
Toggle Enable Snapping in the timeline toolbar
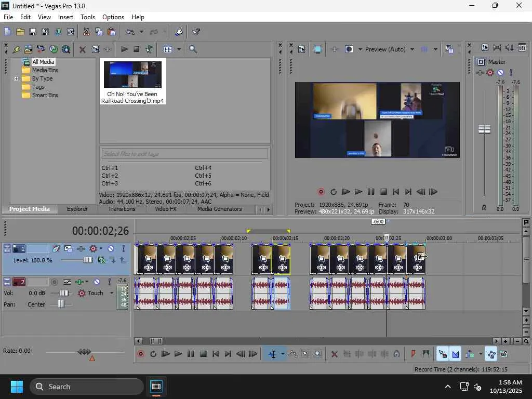click(443, 354)
